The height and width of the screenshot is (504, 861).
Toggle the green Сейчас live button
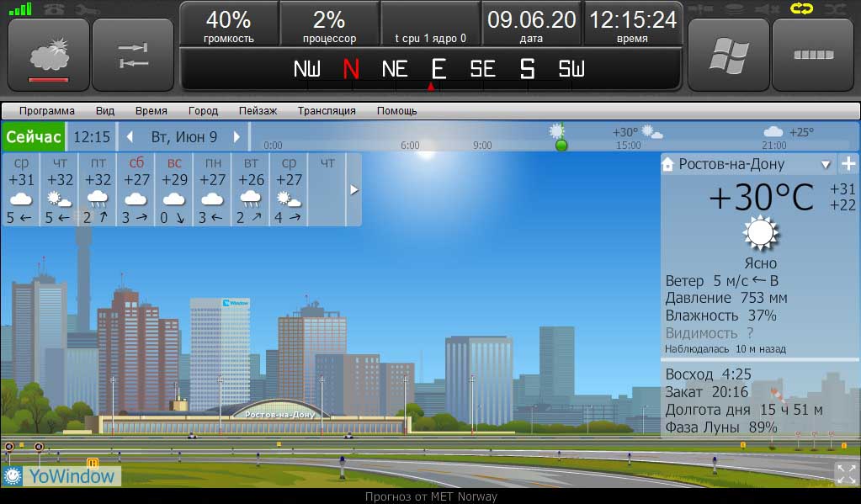33,136
